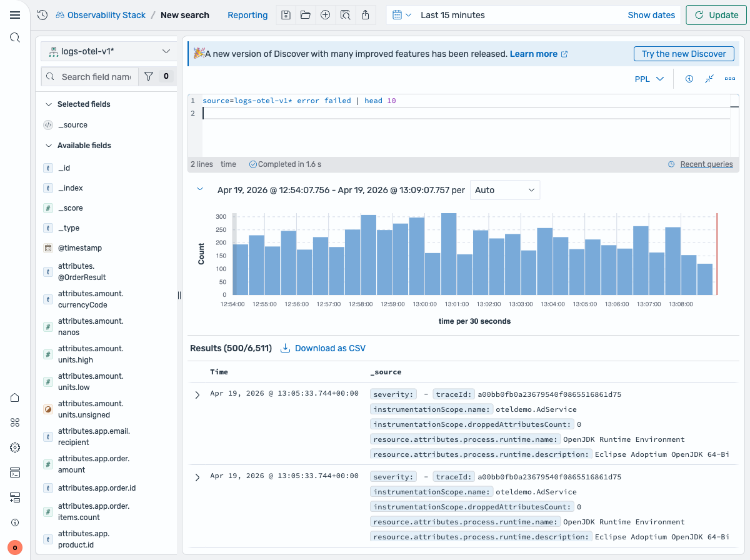Share the search via the share icon
This screenshot has height=560, width=750.
(366, 14)
